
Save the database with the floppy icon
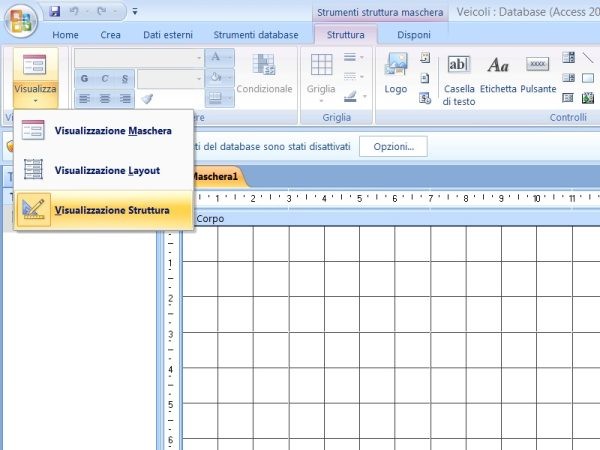(55, 12)
